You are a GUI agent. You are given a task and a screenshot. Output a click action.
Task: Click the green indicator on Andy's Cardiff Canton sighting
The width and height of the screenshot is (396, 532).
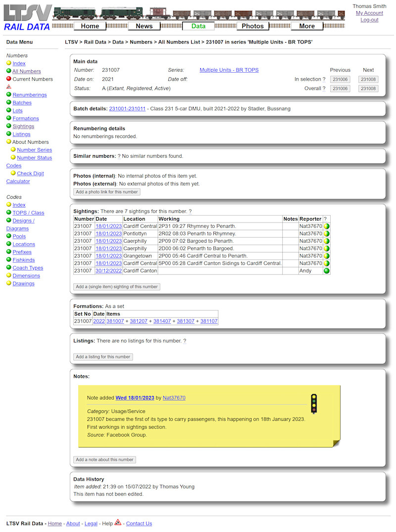tap(326, 270)
